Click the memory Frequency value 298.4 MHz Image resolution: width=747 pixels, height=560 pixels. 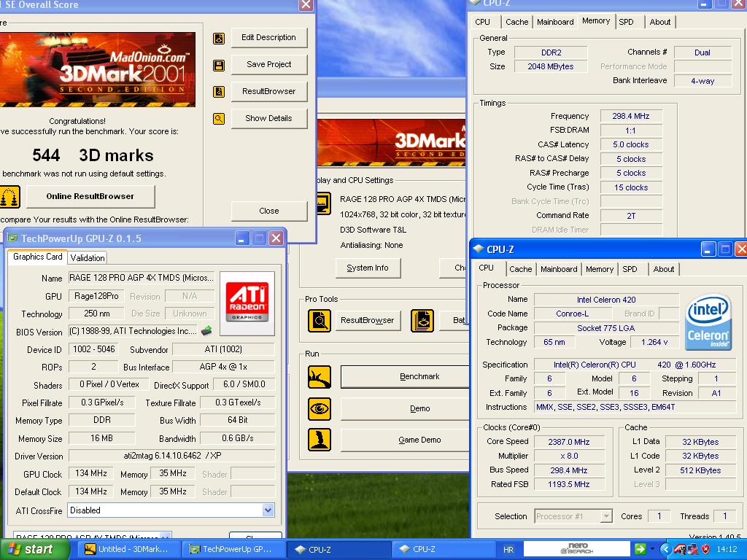pyautogui.click(x=631, y=116)
